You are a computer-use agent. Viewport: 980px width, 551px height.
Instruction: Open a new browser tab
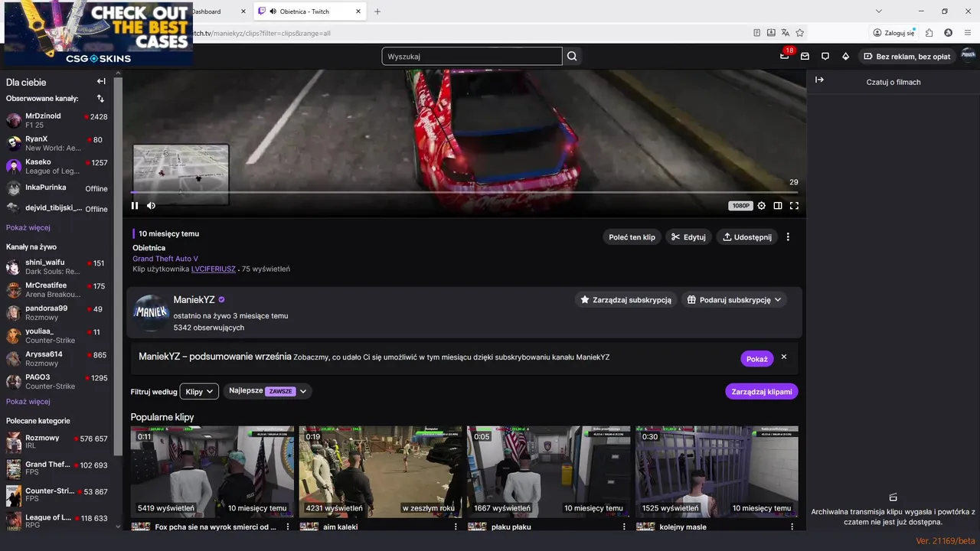(x=377, y=11)
